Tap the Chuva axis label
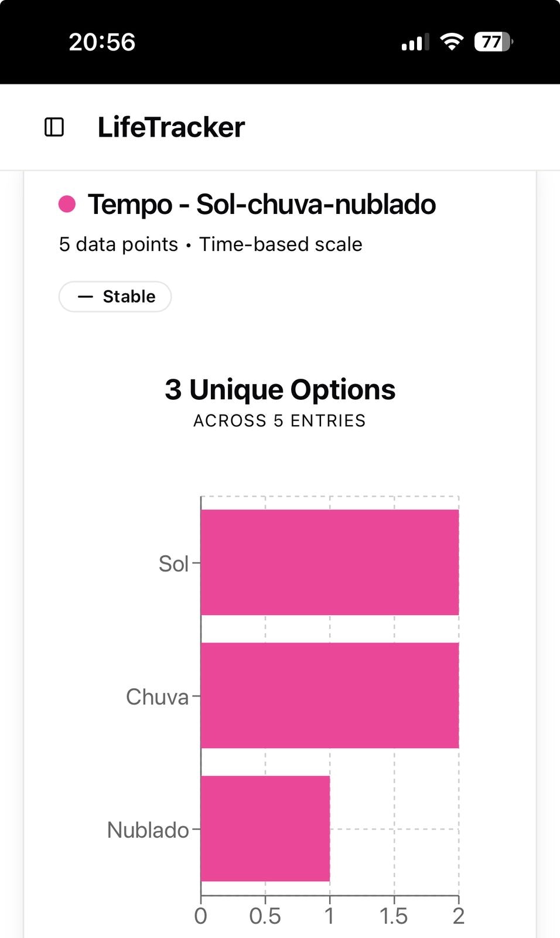The width and height of the screenshot is (560, 938). point(157,697)
